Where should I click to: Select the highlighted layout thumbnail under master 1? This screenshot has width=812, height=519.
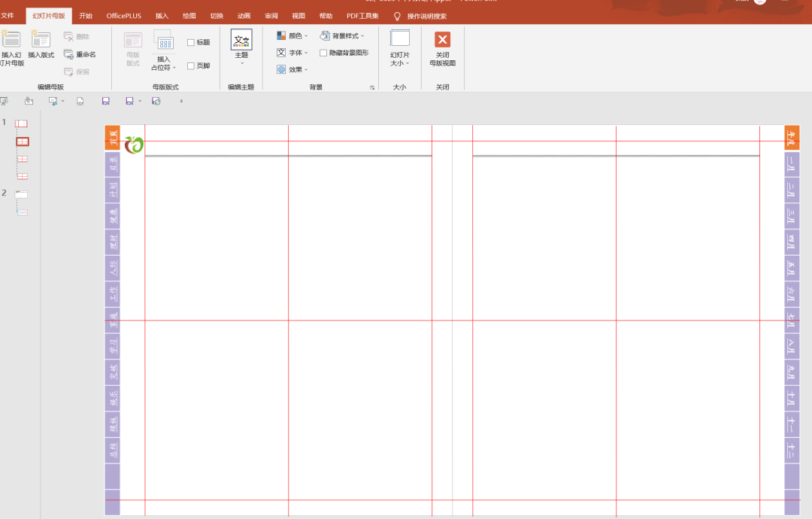tap(23, 141)
